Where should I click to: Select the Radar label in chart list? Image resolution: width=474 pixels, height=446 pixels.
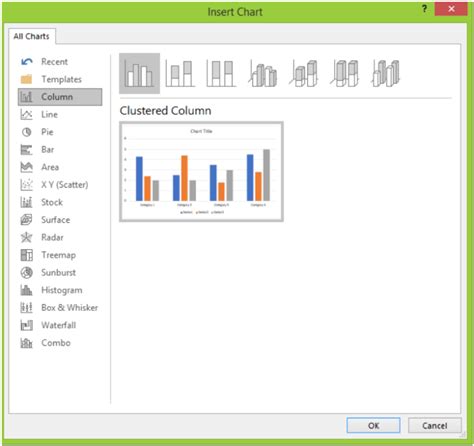click(52, 237)
